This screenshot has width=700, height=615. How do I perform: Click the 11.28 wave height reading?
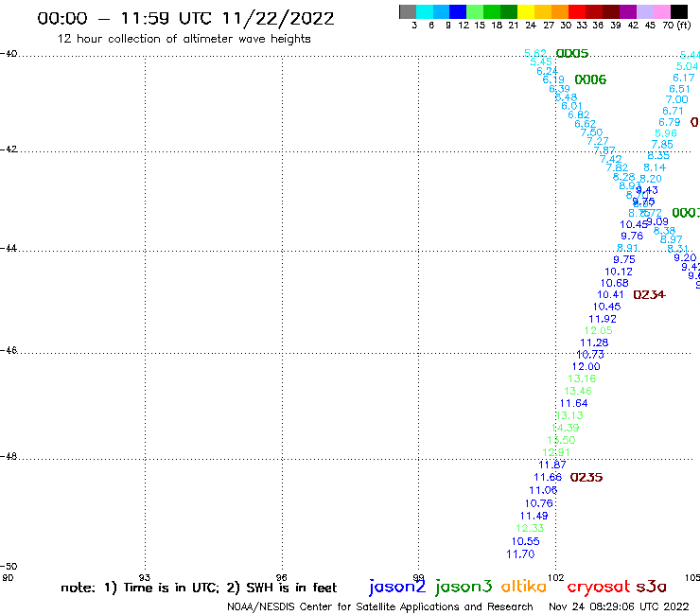tap(594, 343)
